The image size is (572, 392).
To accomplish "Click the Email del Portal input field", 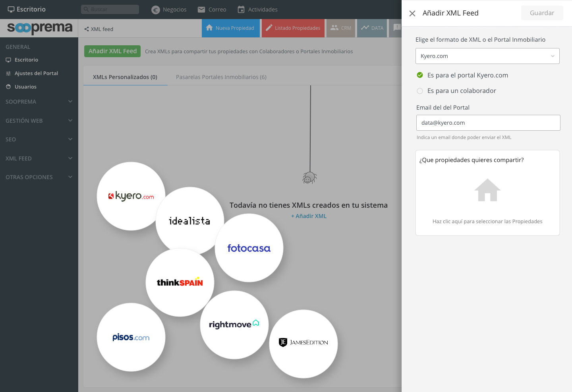I will (488, 123).
